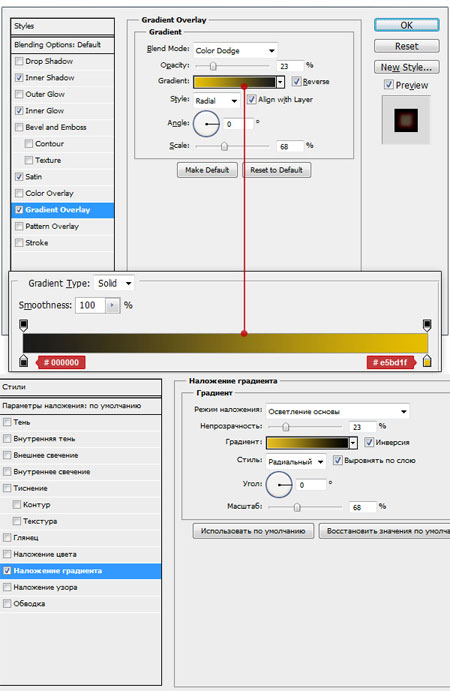Click the left opacity stop above gradient bar

[24, 325]
